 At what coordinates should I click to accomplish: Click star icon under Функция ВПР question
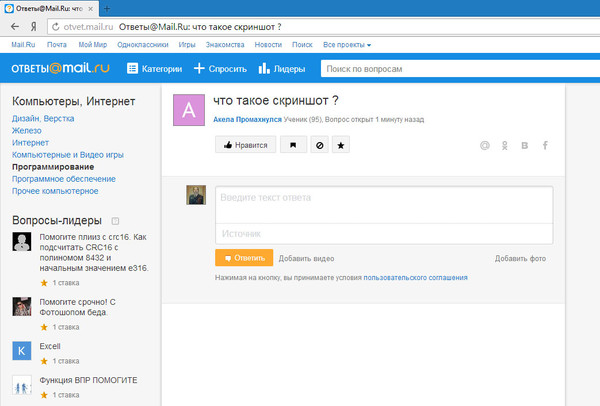tap(44, 395)
